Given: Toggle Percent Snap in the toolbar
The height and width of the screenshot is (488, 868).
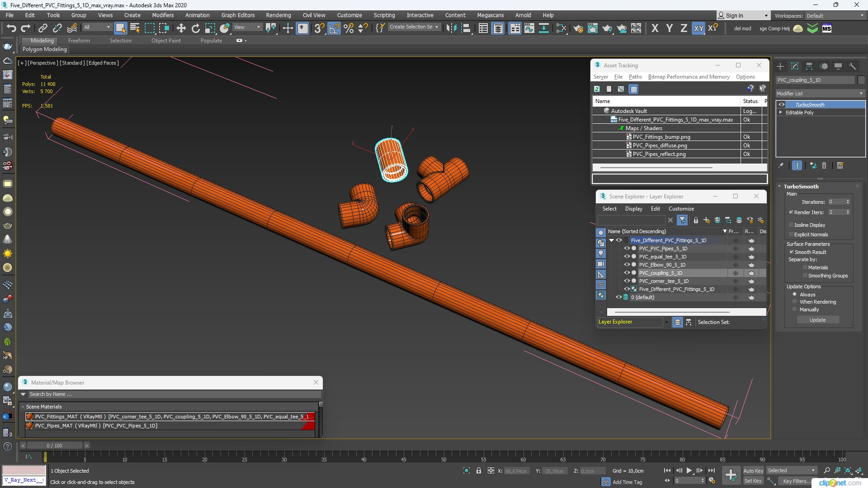Looking at the screenshot, I should (x=349, y=28).
